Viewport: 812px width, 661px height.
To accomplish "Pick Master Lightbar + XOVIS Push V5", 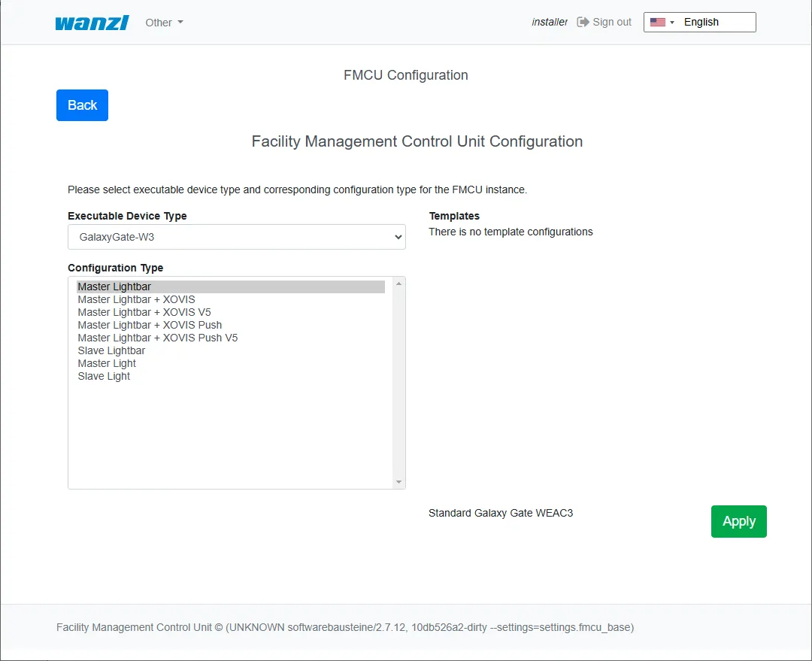I will (157, 338).
